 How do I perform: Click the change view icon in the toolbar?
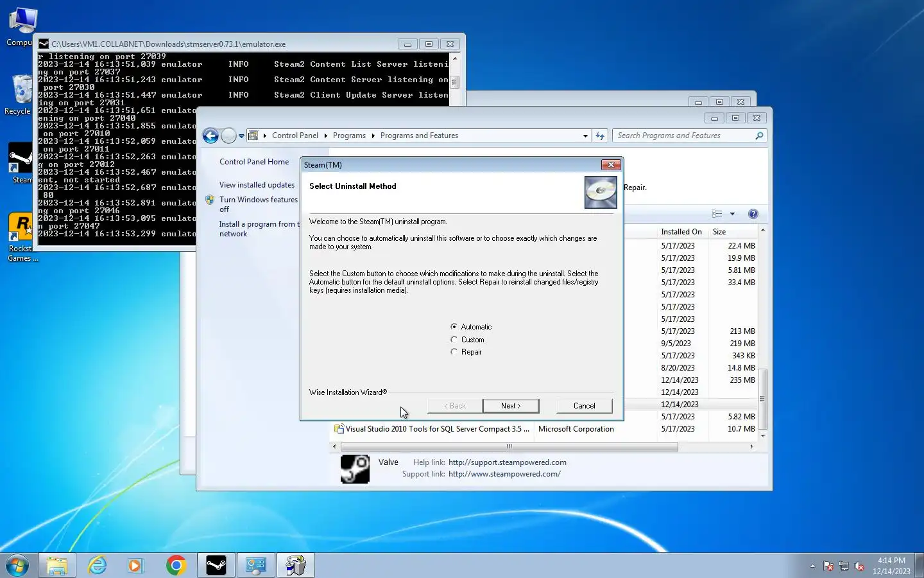click(717, 214)
